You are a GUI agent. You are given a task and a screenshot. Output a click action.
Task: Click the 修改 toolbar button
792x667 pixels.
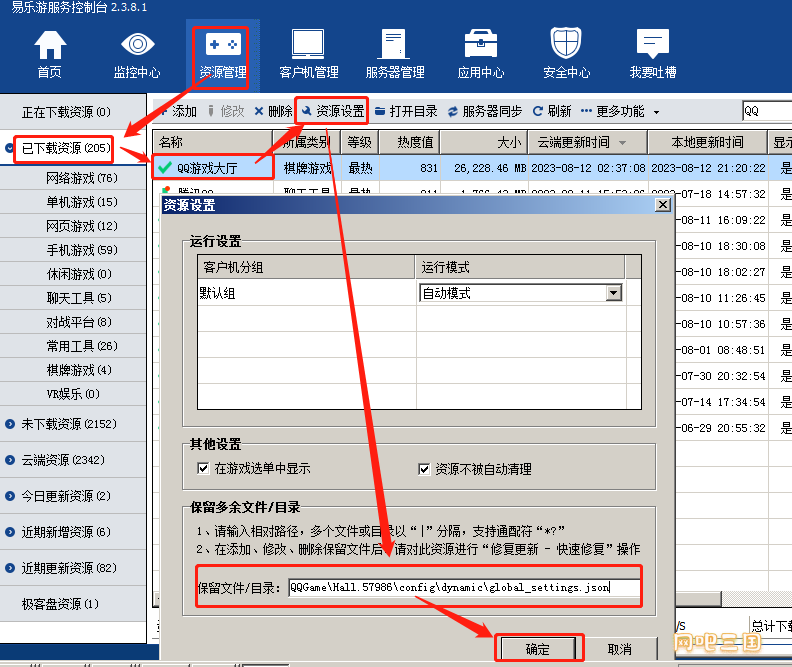click(x=226, y=111)
